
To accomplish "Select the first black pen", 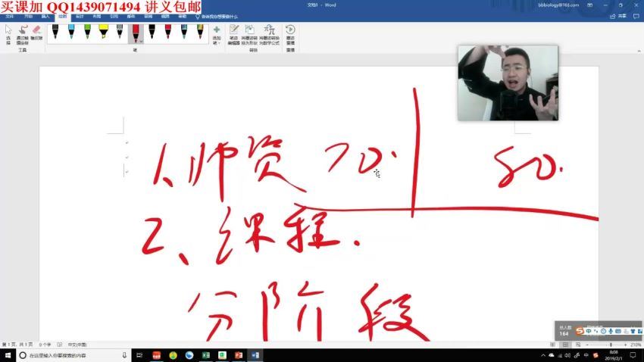I will (x=55, y=32).
